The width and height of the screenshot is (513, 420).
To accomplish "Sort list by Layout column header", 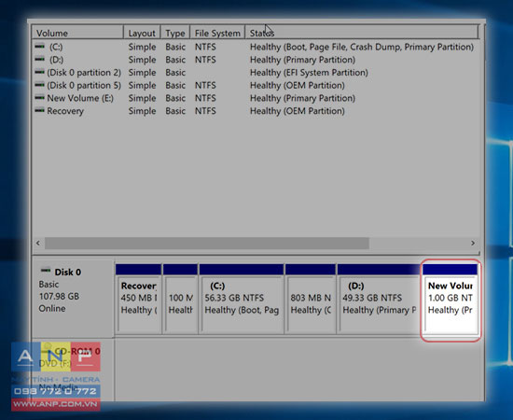I will [142, 33].
